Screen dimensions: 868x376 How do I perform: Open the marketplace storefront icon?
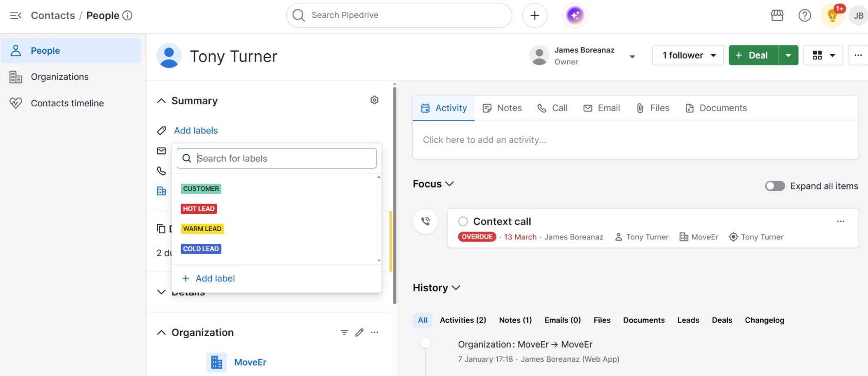tap(777, 16)
